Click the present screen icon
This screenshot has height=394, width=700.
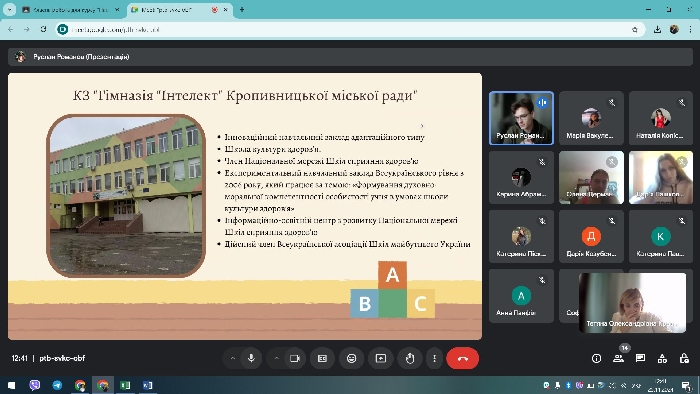[x=381, y=358]
